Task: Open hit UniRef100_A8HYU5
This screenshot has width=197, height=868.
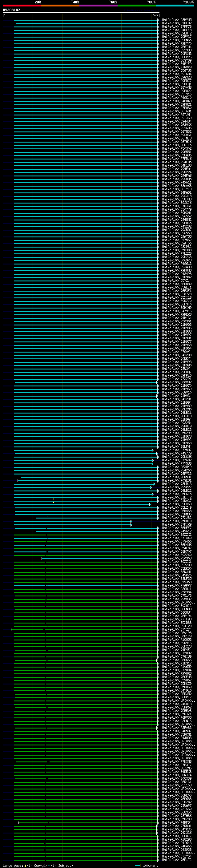Action: [x=177, y=20]
